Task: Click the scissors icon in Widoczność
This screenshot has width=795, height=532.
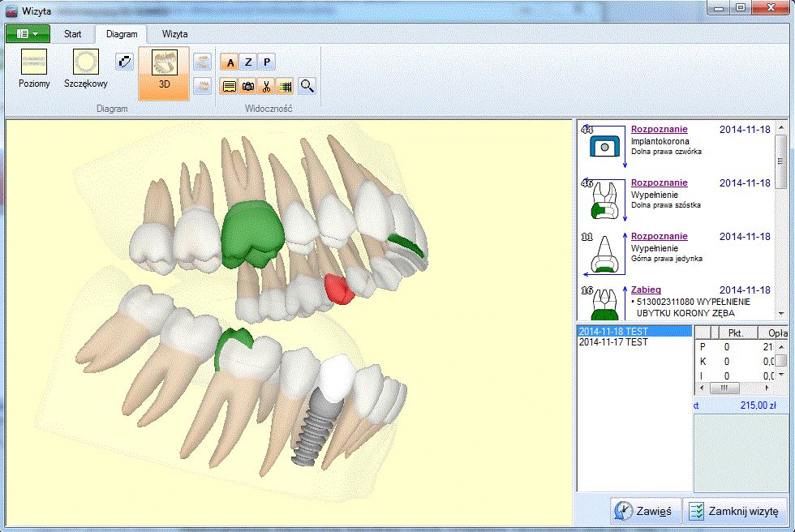Action: pyautogui.click(x=266, y=85)
